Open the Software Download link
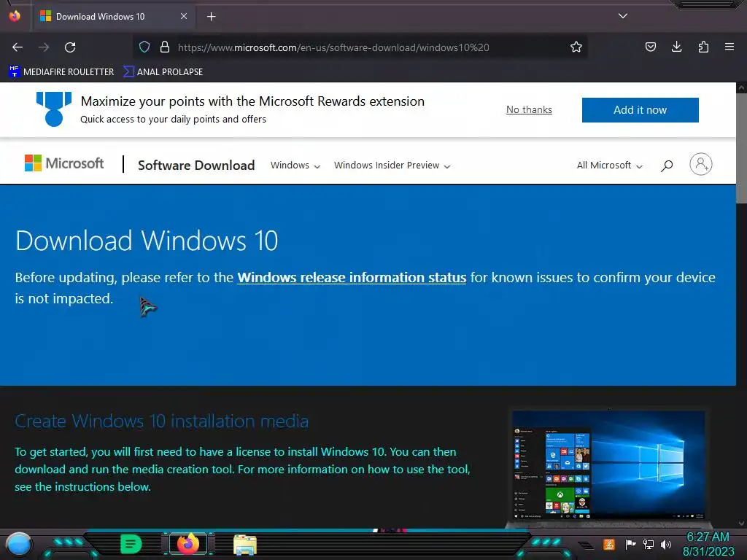Screen dimensions: 747x560 (196, 166)
